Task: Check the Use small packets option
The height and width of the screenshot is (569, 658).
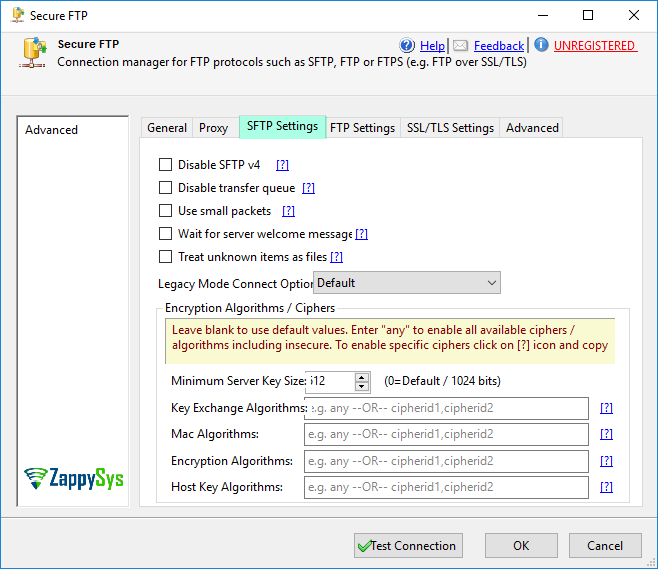Action: click(165, 211)
